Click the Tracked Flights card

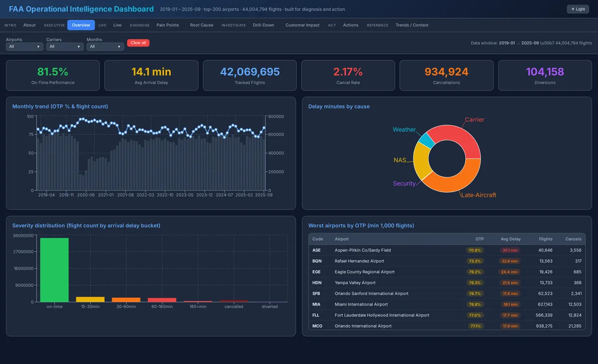(250, 76)
